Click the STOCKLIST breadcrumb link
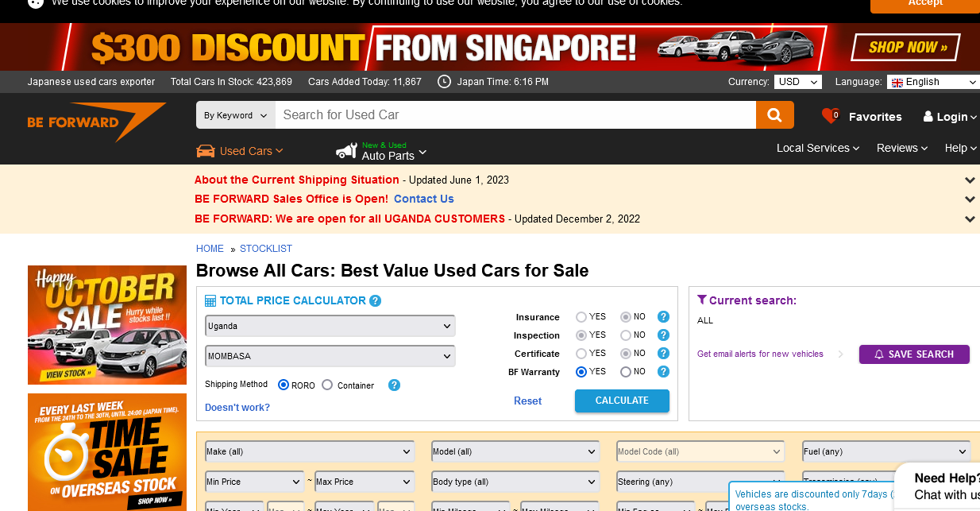Viewport: 980px width, 511px height. tap(266, 249)
